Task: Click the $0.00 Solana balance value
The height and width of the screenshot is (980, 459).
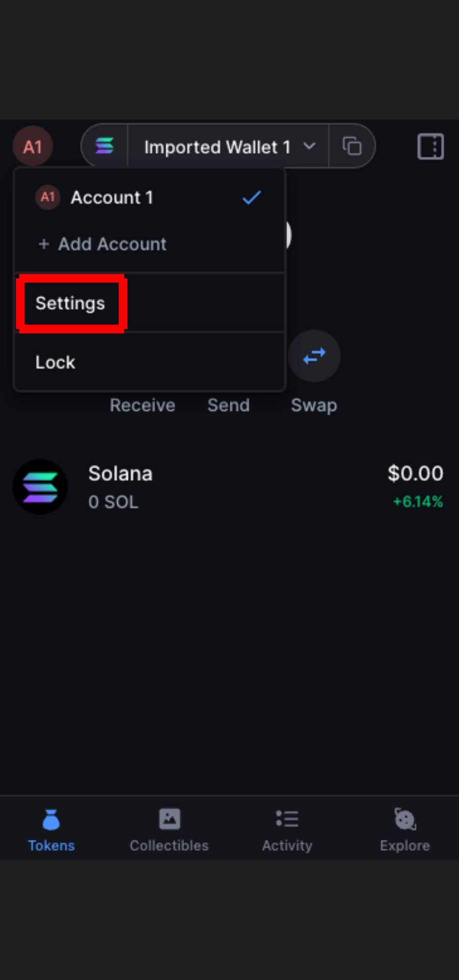Action: coord(415,473)
